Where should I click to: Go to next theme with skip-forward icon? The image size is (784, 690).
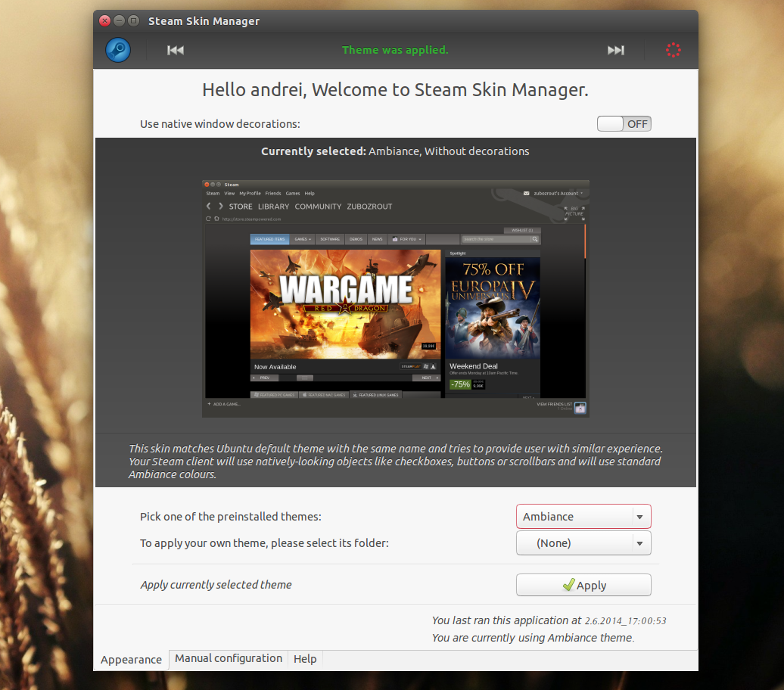point(615,50)
